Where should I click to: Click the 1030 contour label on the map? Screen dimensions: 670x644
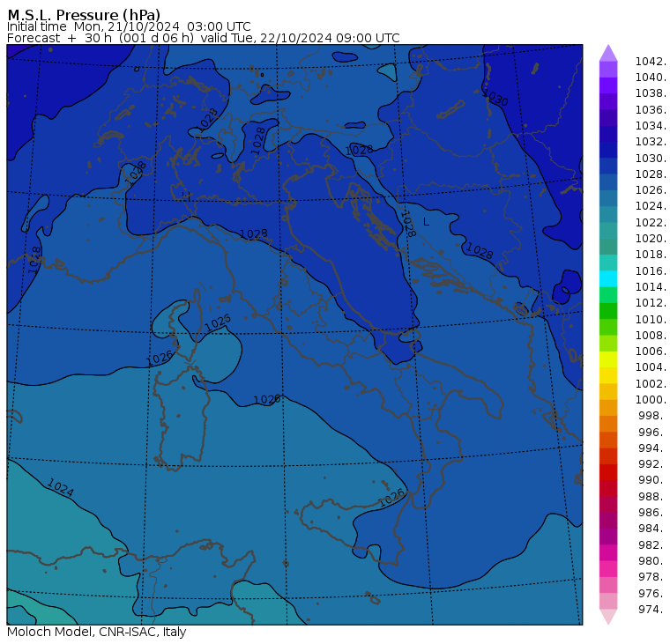click(495, 98)
